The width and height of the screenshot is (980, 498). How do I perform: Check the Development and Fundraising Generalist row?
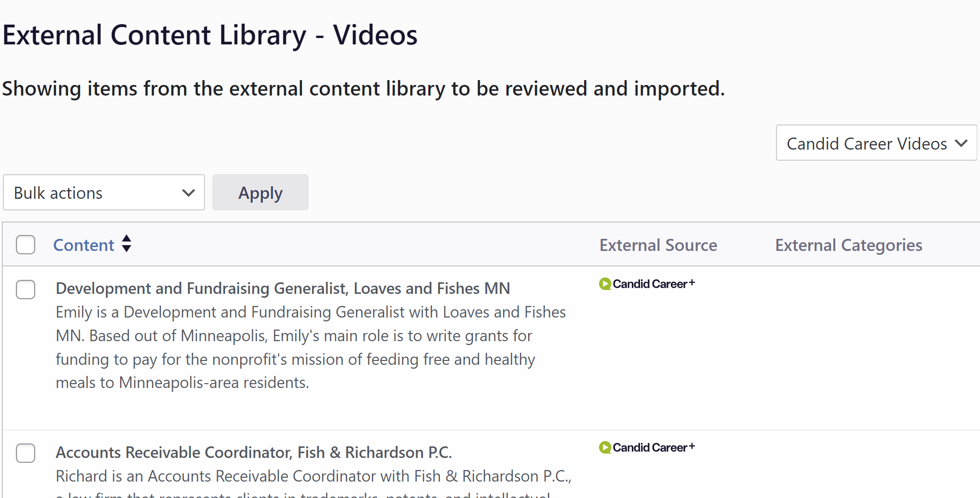click(x=26, y=290)
